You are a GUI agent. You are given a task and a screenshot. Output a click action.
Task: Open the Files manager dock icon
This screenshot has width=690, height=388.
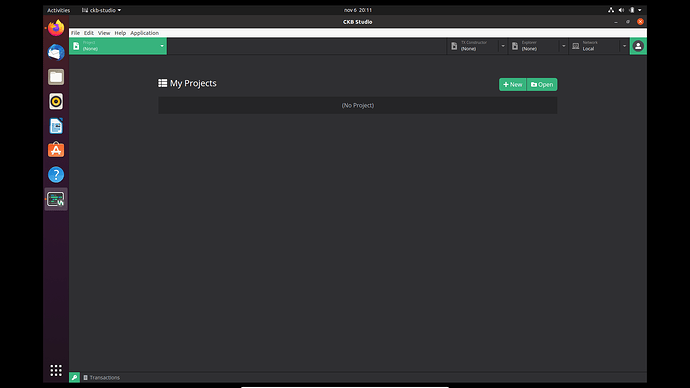click(x=56, y=77)
